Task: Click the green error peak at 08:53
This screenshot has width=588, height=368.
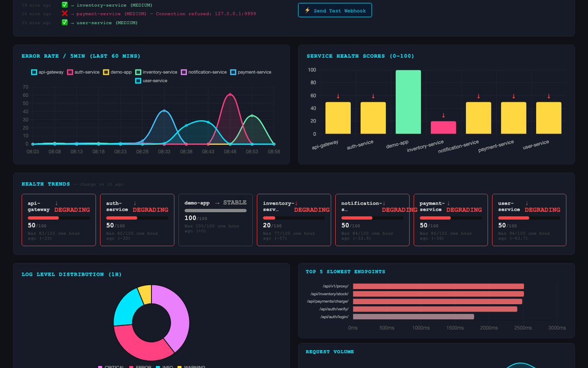Action: pos(252,116)
